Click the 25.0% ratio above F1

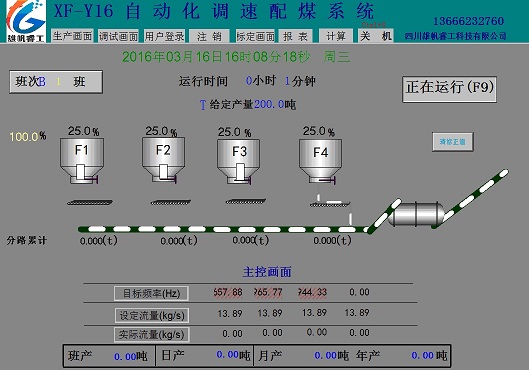click(83, 131)
